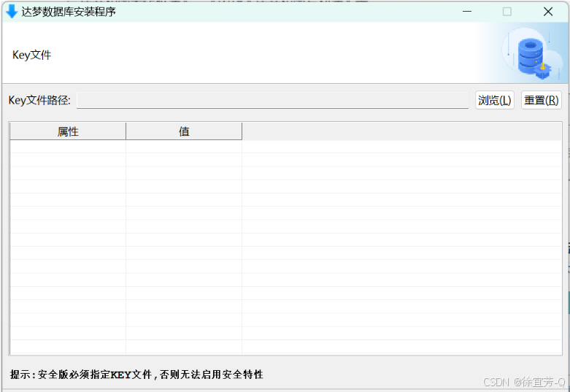This screenshot has width=570, height=392.
Task: Click the 达梦数据库安装程序 window title
Action: (69, 12)
